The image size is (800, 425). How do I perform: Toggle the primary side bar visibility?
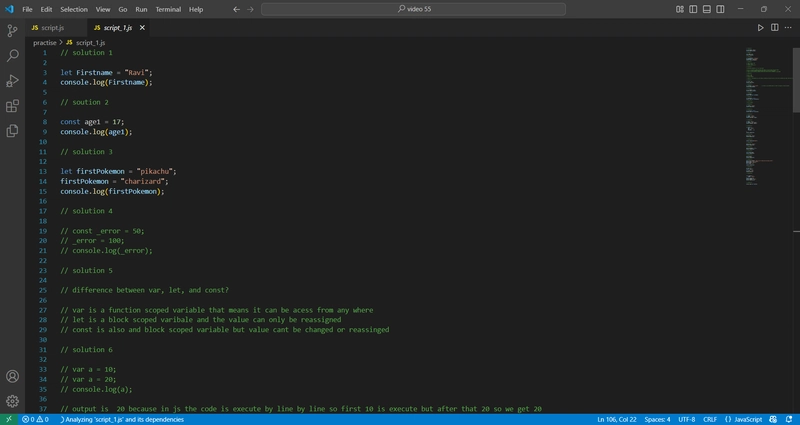tap(693, 9)
